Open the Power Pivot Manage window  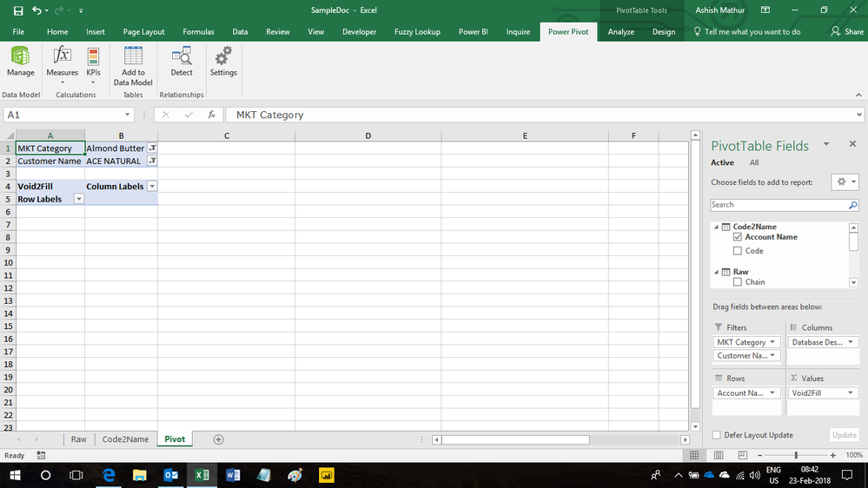tap(21, 62)
